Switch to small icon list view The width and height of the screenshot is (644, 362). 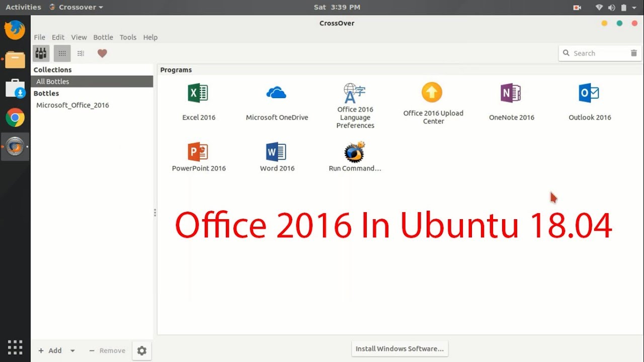tap(80, 53)
